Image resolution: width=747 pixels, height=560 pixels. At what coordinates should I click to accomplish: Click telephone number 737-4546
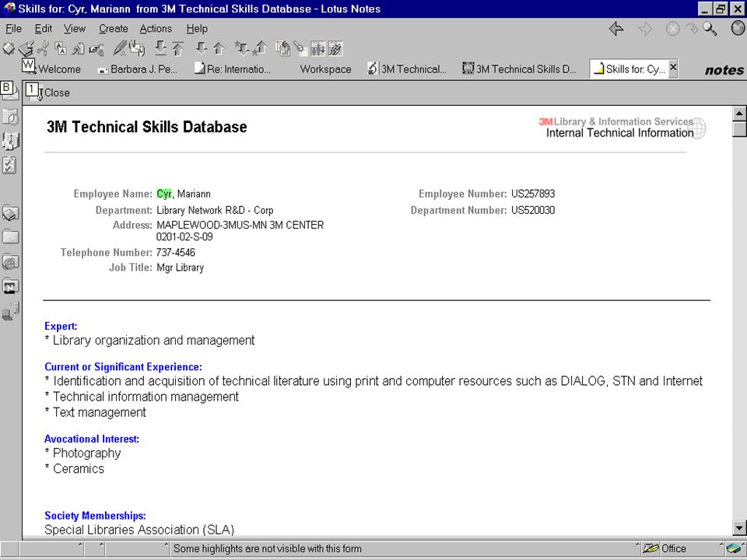[176, 252]
